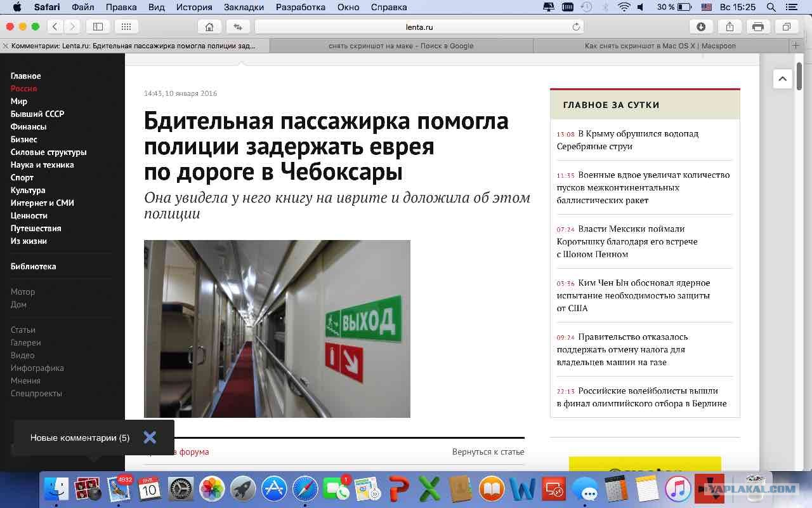
Task: Open the battery status menu at 30%
Action: [x=674, y=7]
